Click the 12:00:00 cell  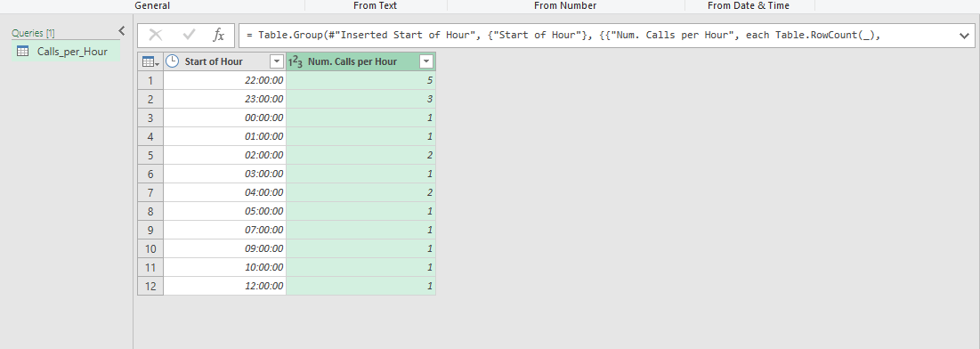coord(224,286)
